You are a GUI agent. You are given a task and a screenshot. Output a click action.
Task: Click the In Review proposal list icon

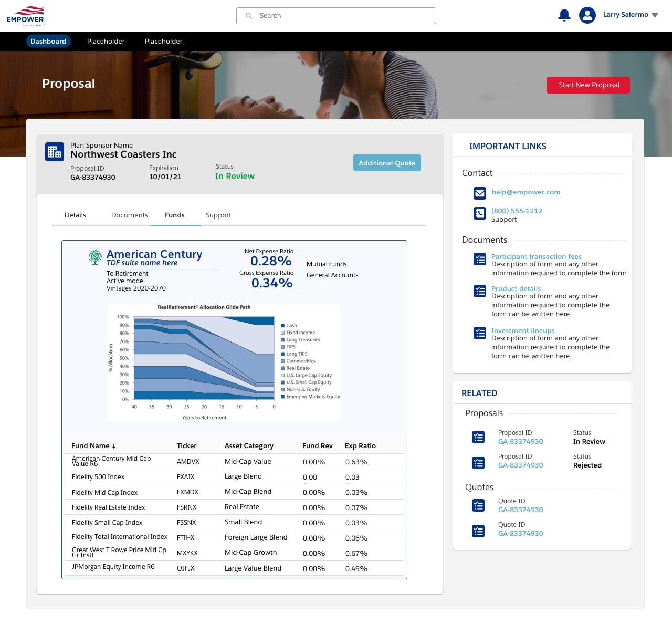click(x=478, y=437)
